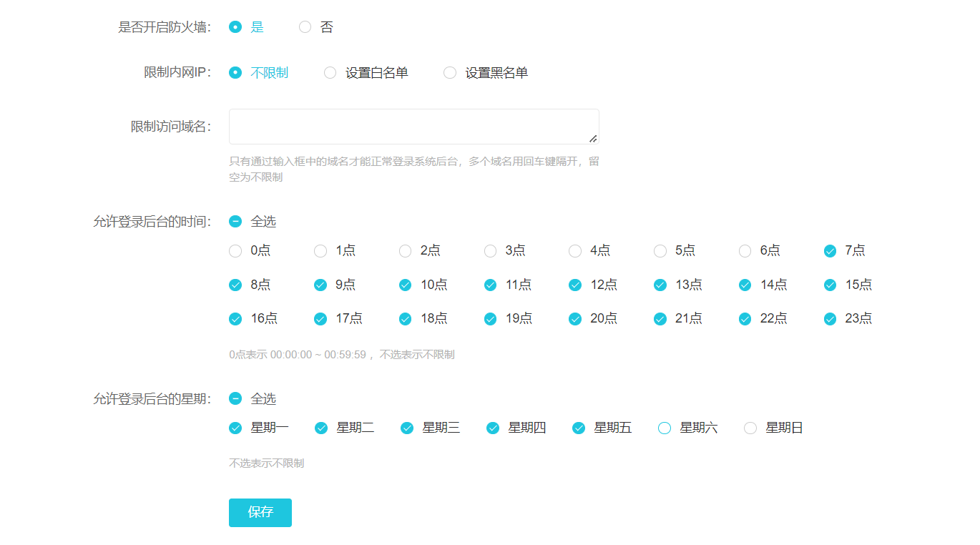Enable the 星期日 checkbox
This screenshot has height=545, width=980.
pyautogui.click(x=750, y=428)
